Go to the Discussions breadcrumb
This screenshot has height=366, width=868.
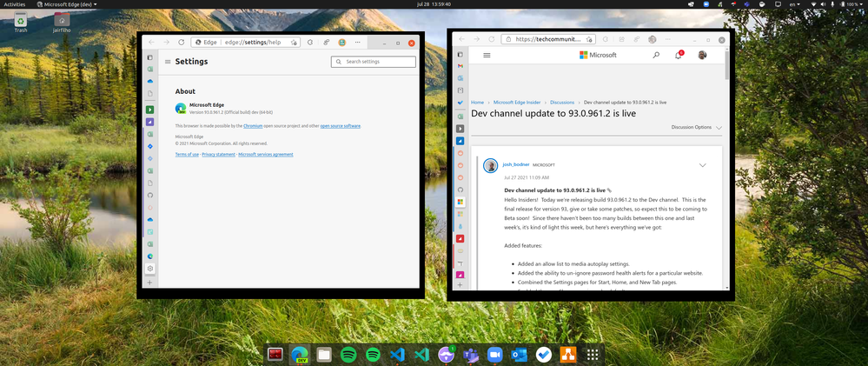point(562,103)
